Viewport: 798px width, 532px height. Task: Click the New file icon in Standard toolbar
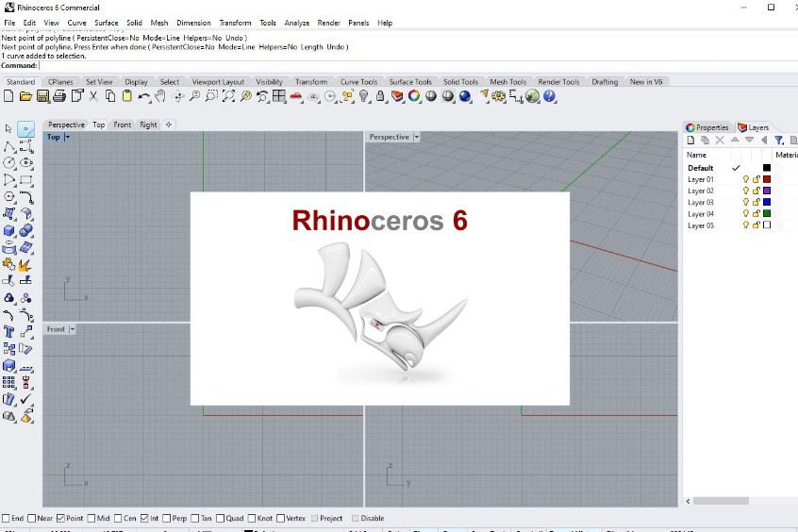pos(8,96)
